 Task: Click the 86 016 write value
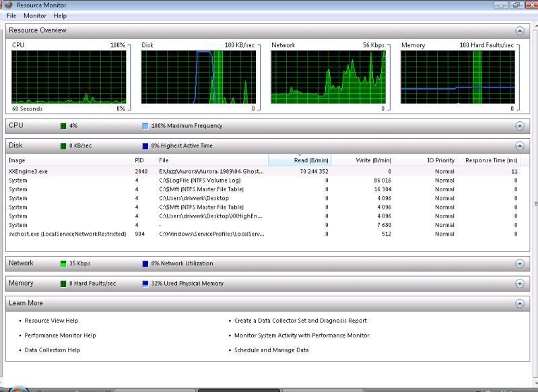[x=382, y=181]
